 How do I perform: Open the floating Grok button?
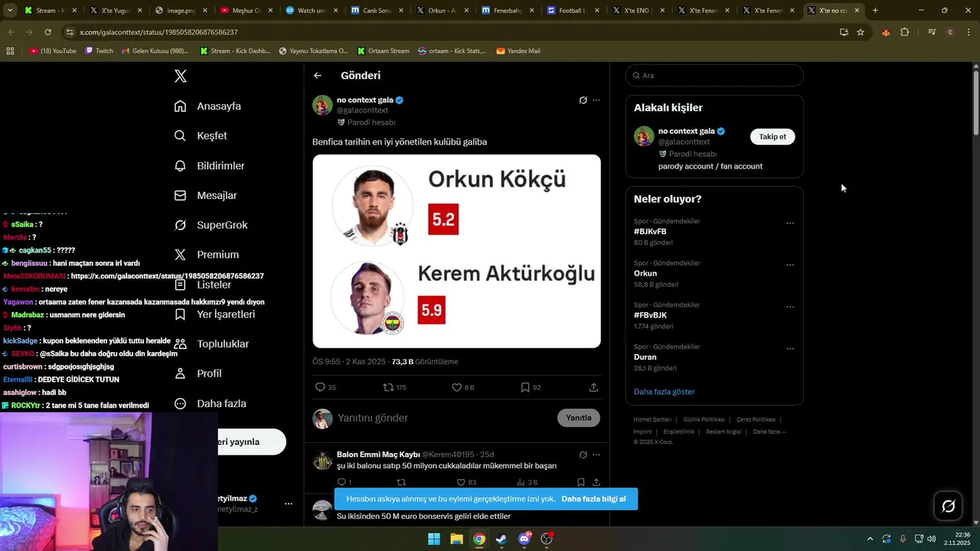coord(948,507)
